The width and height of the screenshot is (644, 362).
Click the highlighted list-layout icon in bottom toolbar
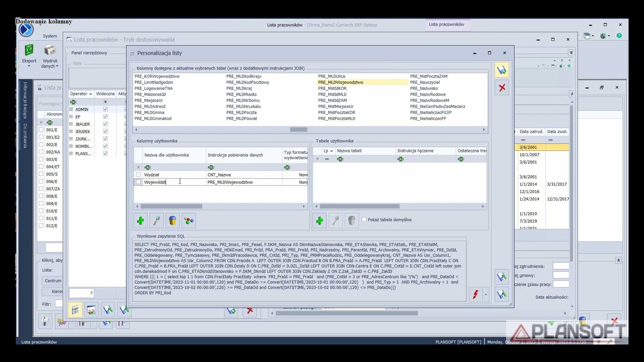click(75, 310)
